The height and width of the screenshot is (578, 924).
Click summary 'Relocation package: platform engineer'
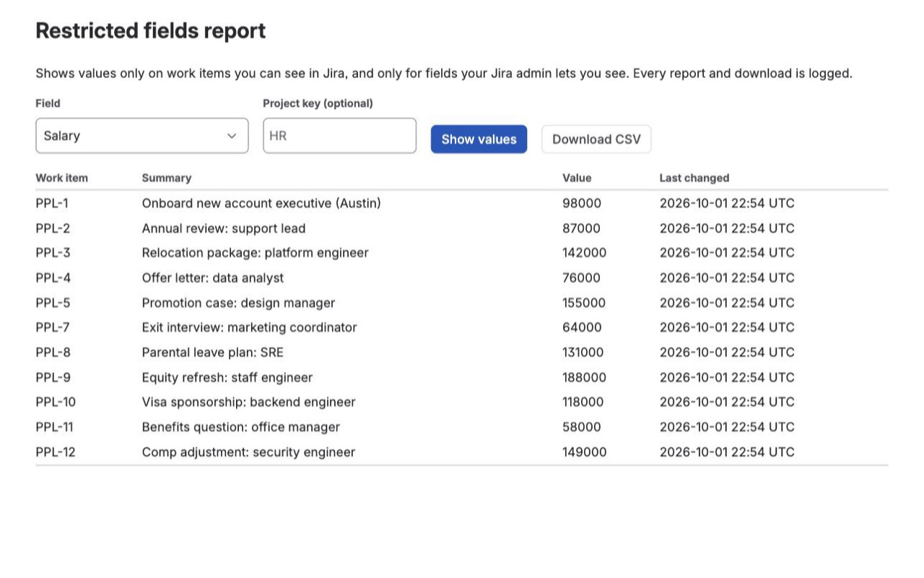(256, 253)
